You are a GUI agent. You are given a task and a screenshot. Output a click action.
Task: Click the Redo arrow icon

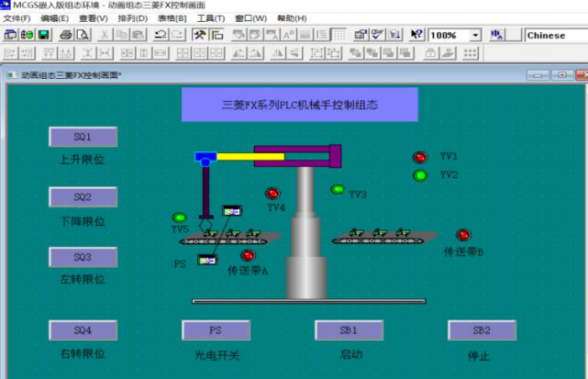pos(177,35)
